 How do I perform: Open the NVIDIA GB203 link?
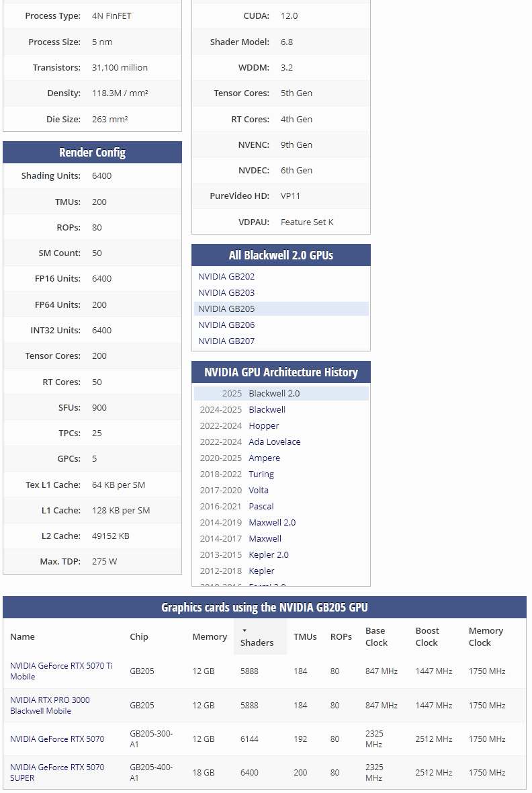pyautogui.click(x=226, y=293)
